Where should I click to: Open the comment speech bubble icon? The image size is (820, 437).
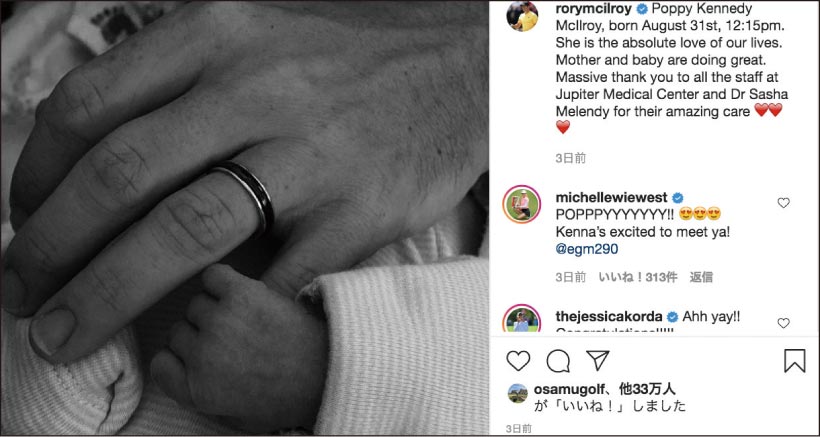click(x=558, y=361)
